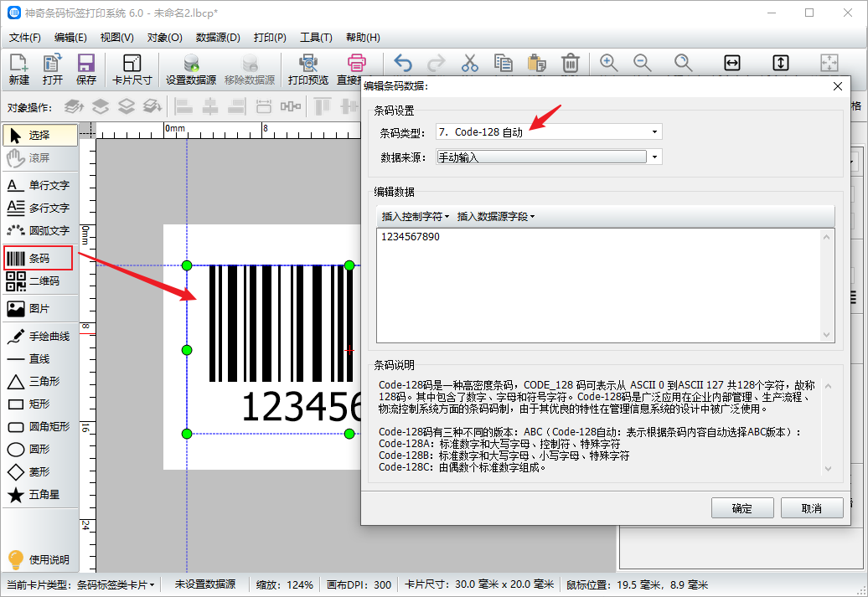Expand the 条码类型 barcode type dropdown
This screenshot has height=597, width=868.
click(654, 132)
